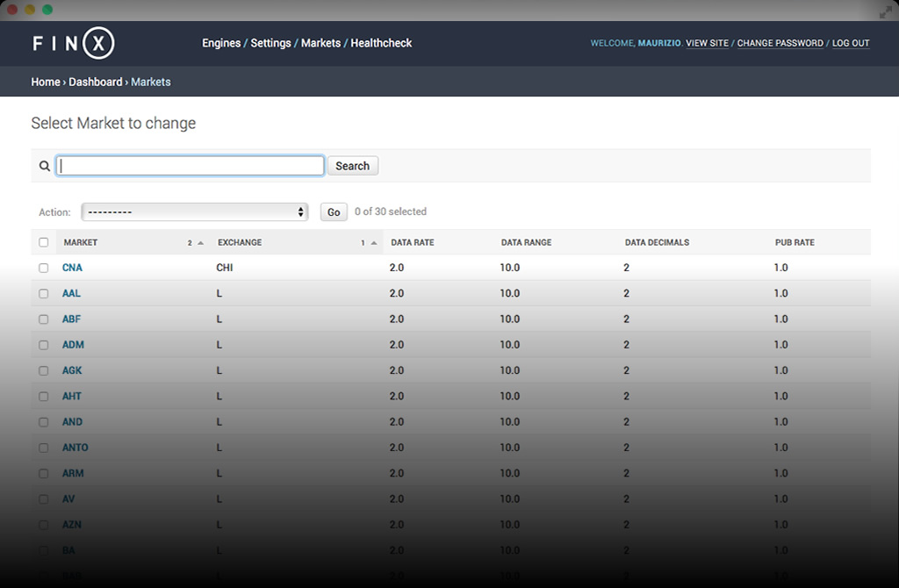
Task: Open the AND market link
Action: [72, 422]
